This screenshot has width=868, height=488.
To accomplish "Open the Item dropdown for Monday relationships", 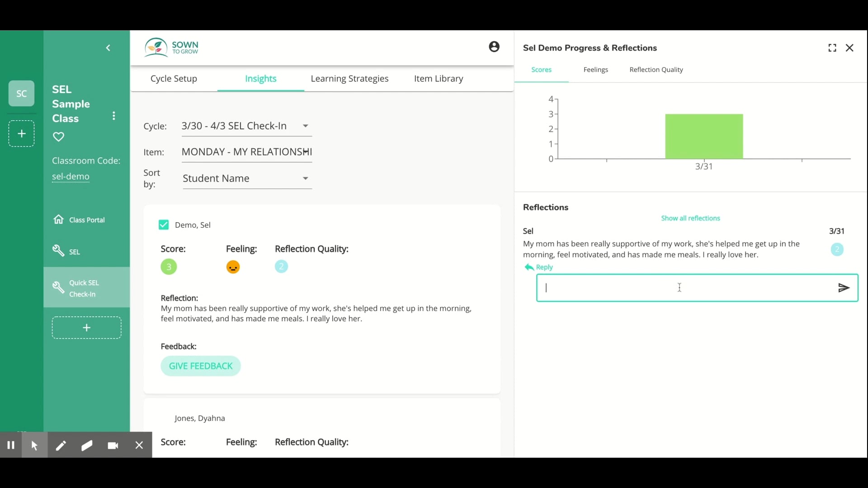I will tap(246, 152).
